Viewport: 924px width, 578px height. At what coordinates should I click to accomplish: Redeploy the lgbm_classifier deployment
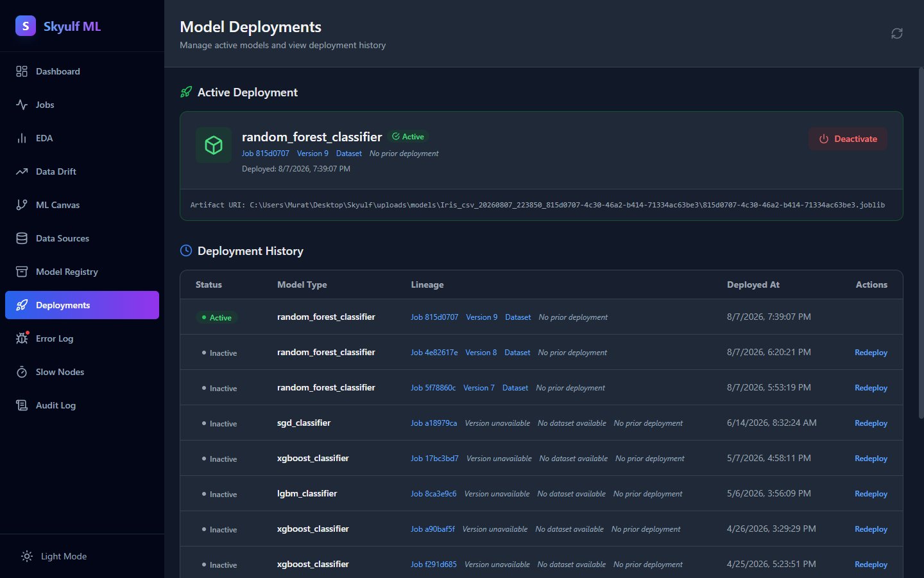(871, 494)
